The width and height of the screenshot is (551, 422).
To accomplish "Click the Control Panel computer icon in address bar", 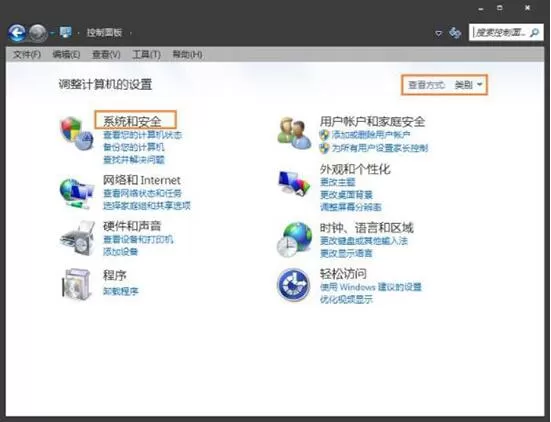I will (66, 33).
